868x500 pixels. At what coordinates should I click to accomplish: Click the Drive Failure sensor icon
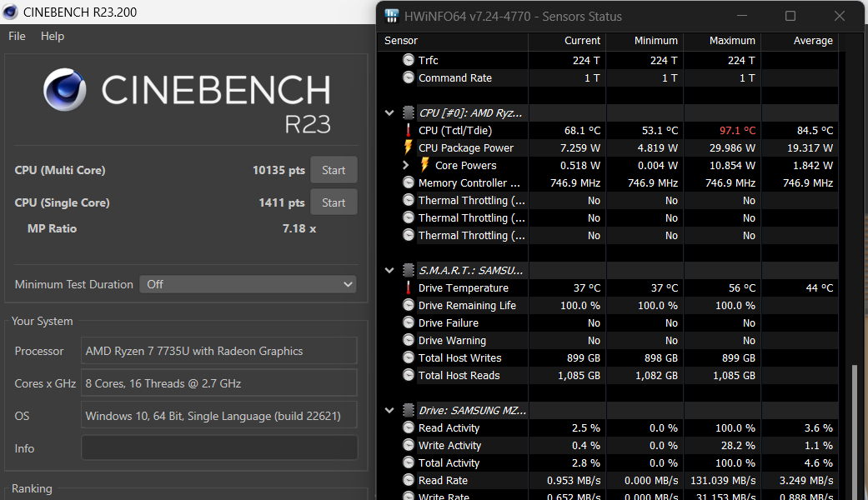click(x=409, y=322)
